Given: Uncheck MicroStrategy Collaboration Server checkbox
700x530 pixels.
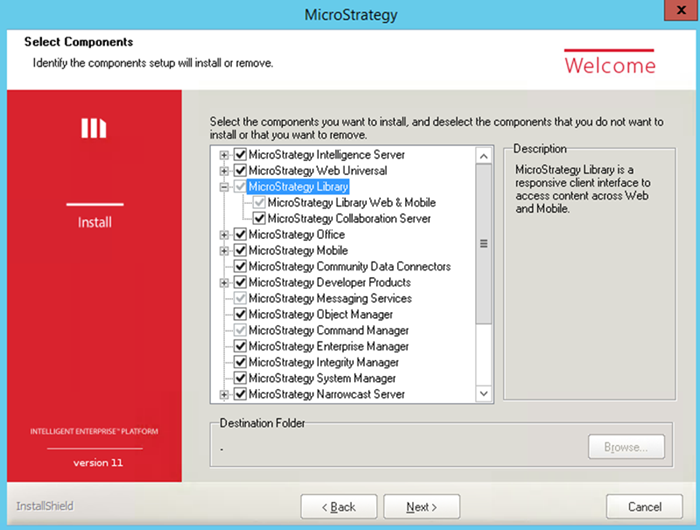Looking at the screenshot, I should pyautogui.click(x=259, y=218).
